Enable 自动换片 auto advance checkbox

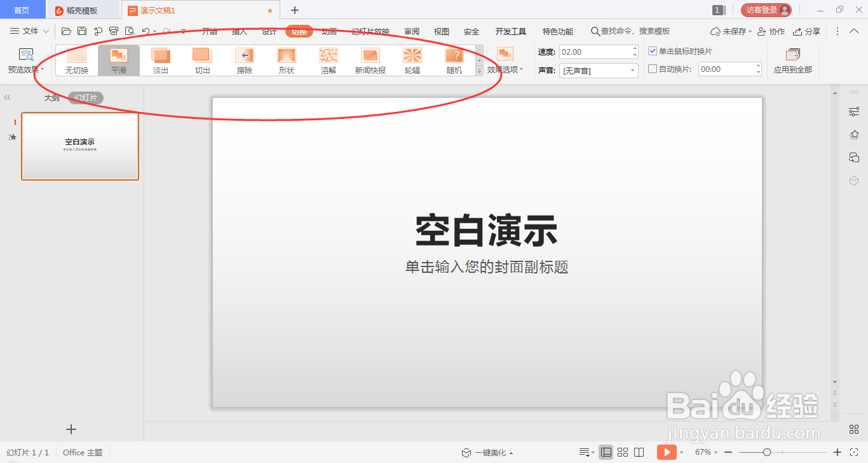pos(653,69)
